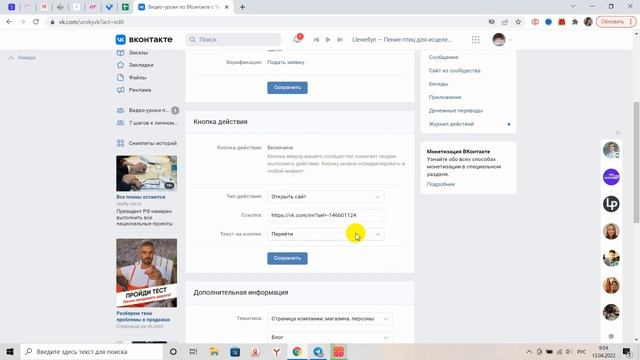640x360 pixels.
Task: Save the upper settings section
Action: pyautogui.click(x=287, y=87)
